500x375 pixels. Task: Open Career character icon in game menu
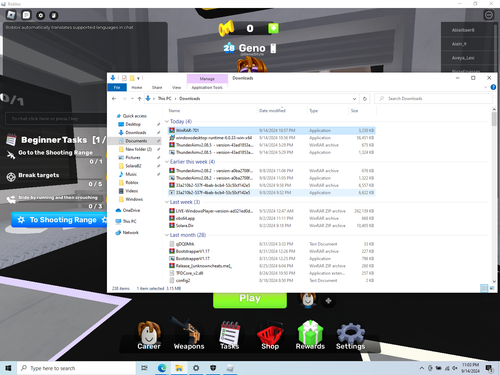pos(149,335)
